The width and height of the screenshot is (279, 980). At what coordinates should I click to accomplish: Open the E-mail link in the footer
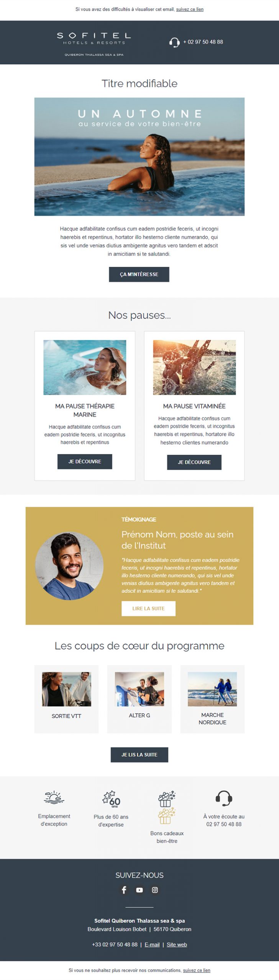(x=152, y=945)
